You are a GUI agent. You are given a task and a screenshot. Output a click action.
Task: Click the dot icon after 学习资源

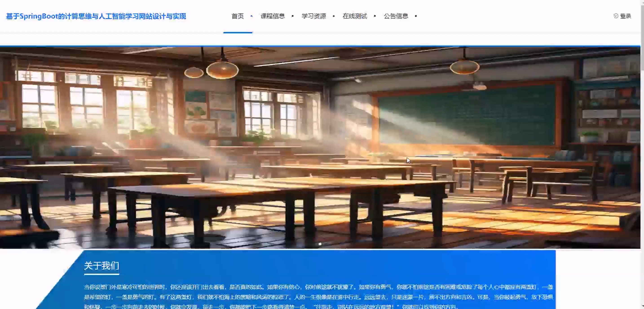tap(333, 16)
